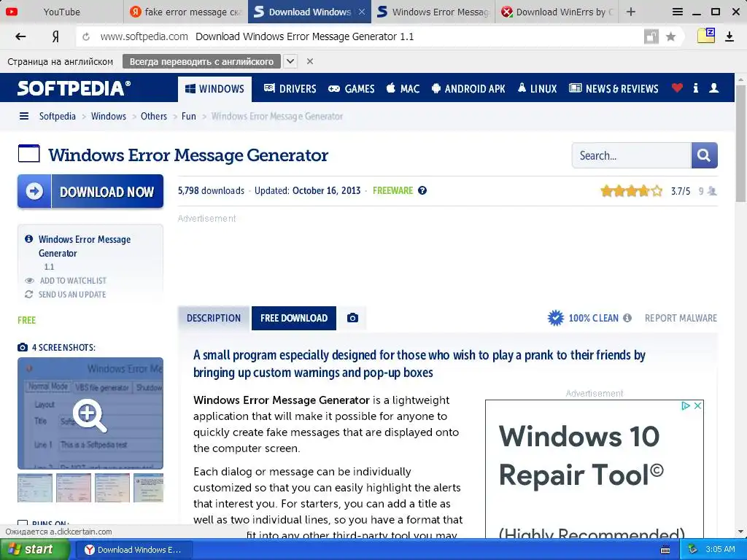Screen dimensions: 747x560
Task: Switch to the fake error message tab
Action: click(185, 12)
